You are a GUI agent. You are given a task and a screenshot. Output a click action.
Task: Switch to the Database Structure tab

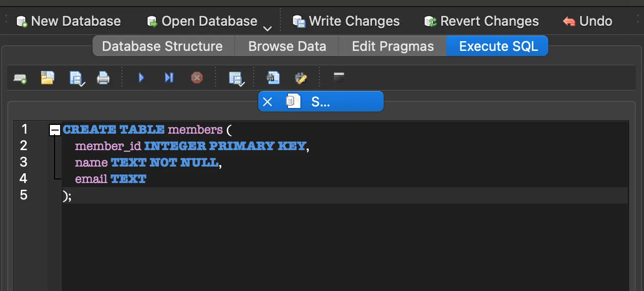click(162, 46)
